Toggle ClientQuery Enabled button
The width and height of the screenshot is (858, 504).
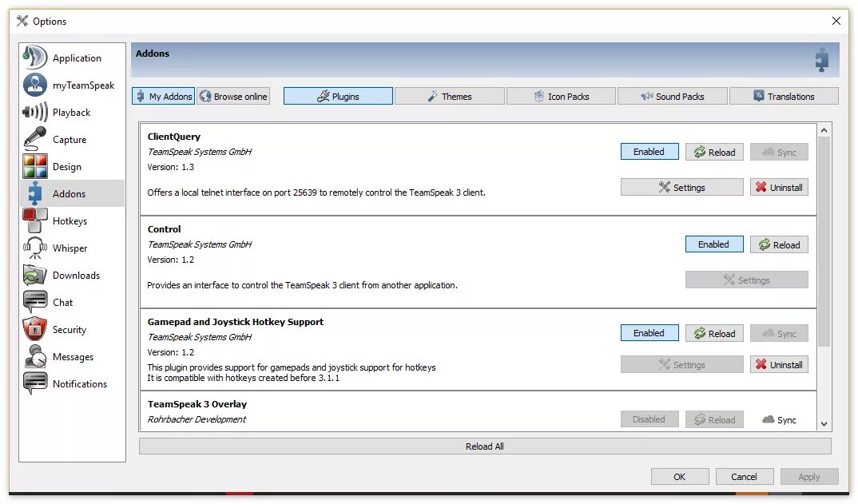pyautogui.click(x=649, y=152)
